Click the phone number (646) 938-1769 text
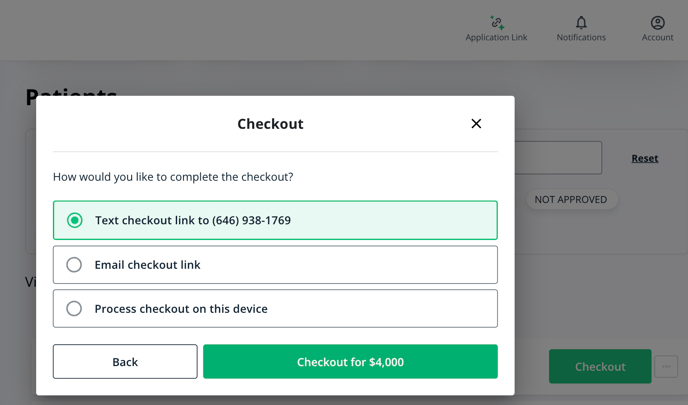 [248, 220]
